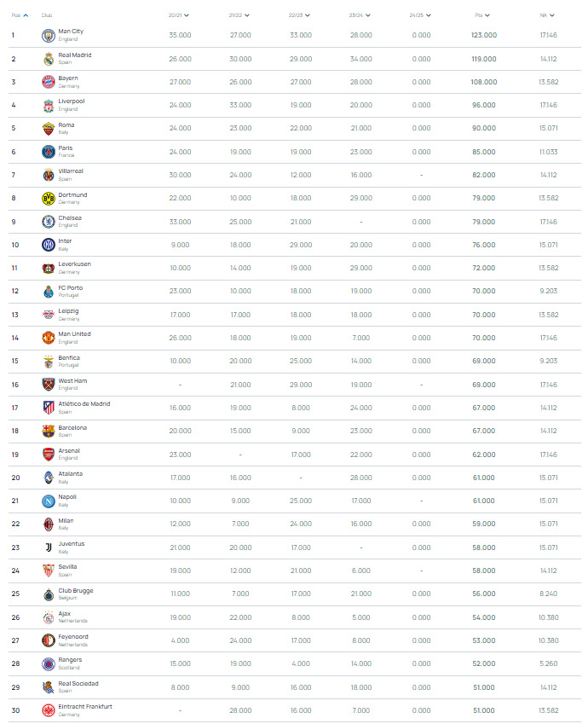Click the Eintracht Frankfurt crest
The width and height of the screenshot is (588, 724).
pyautogui.click(x=49, y=710)
